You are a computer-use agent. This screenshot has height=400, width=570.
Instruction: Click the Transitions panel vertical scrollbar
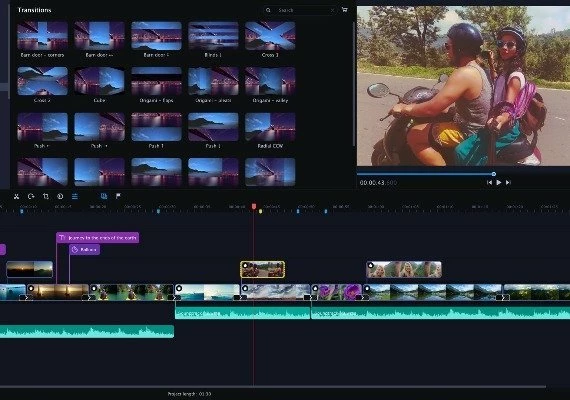[354, 84]
